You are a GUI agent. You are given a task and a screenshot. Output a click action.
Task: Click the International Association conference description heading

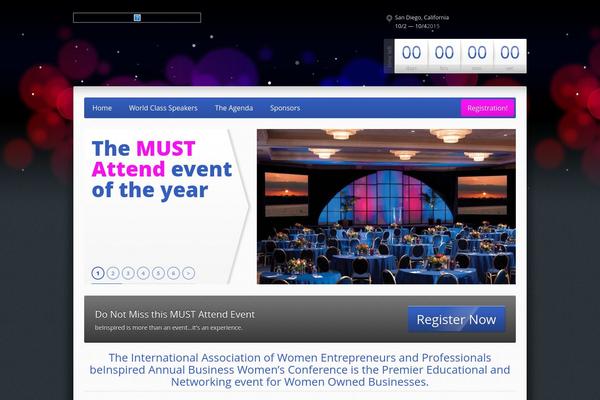coord(300,370)
